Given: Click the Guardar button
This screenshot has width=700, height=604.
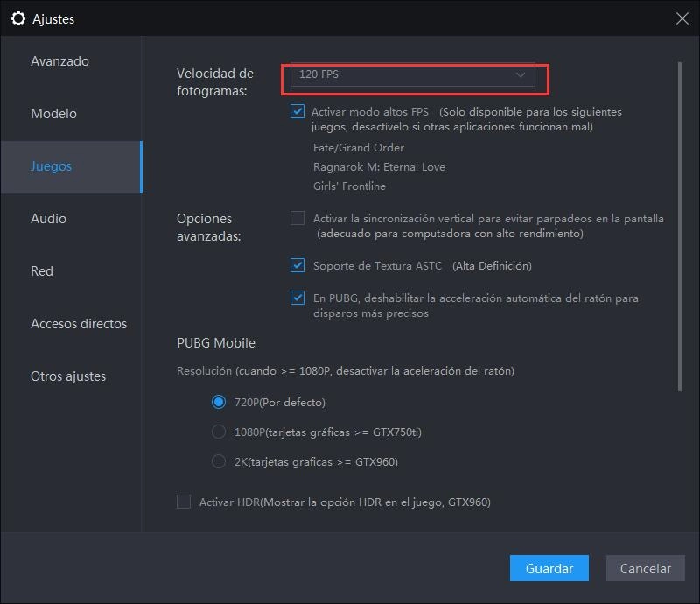Looking at the screenshot, I should click(x=549, y=568).
